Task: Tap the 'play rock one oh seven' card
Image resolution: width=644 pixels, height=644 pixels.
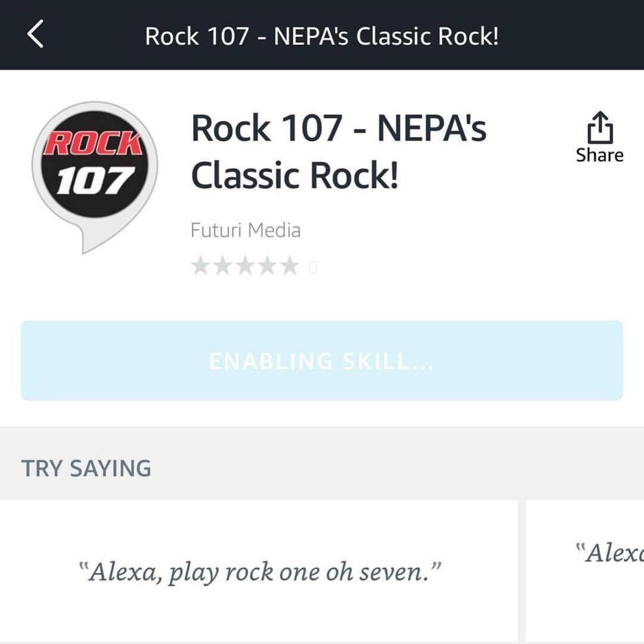Action: click(x=259, y=571)
